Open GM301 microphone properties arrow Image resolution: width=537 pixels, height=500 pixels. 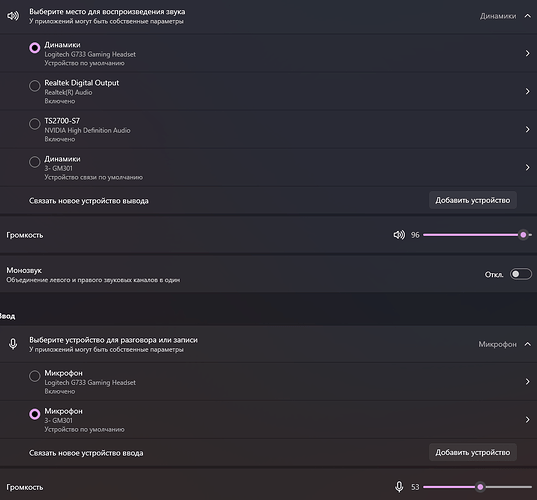527,420
